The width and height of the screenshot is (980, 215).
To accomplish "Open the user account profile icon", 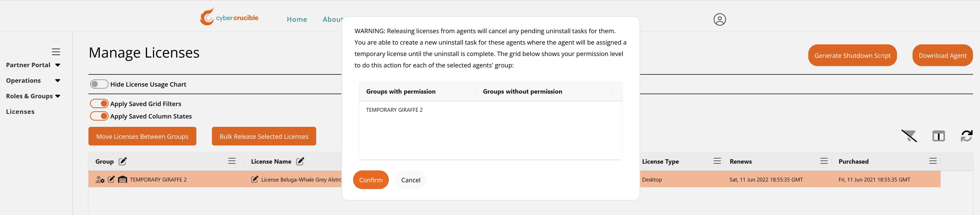I will (x=719, y=19).
